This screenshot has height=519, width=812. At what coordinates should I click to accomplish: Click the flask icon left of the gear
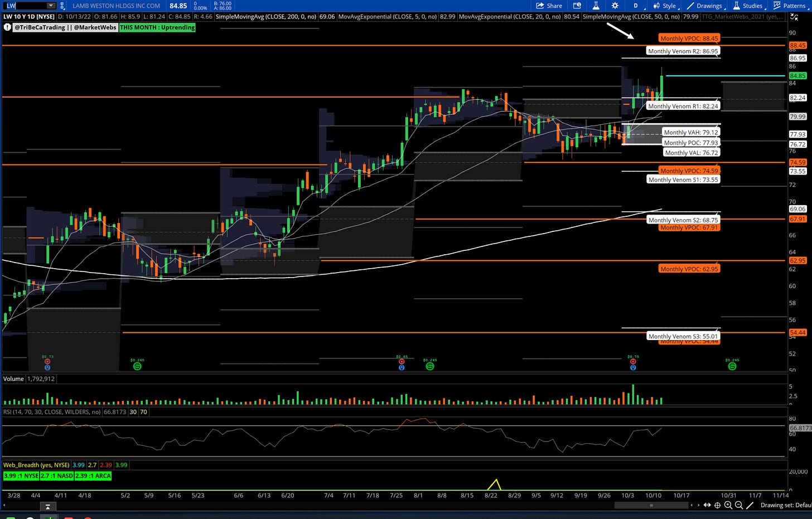(x=596, y=6)
